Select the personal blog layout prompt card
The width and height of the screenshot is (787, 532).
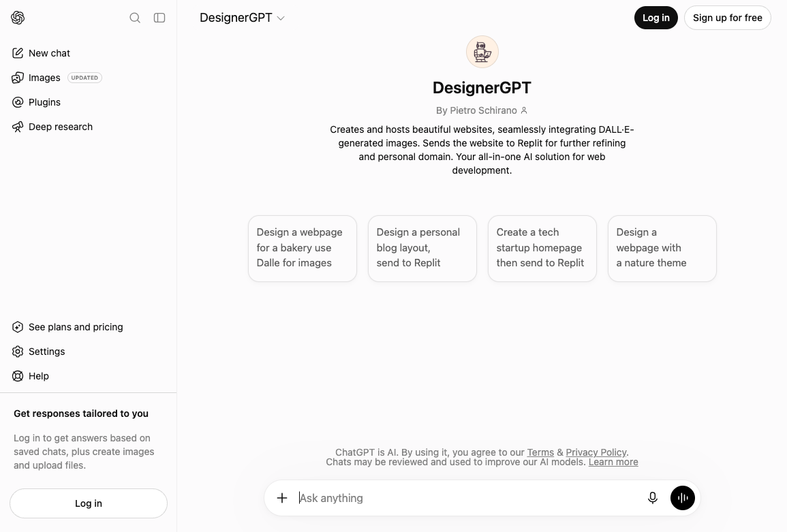(x=422, y=249)
